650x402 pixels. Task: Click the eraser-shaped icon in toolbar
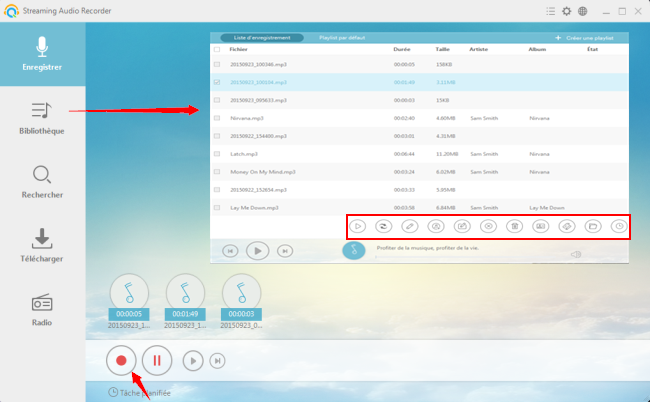567,226
